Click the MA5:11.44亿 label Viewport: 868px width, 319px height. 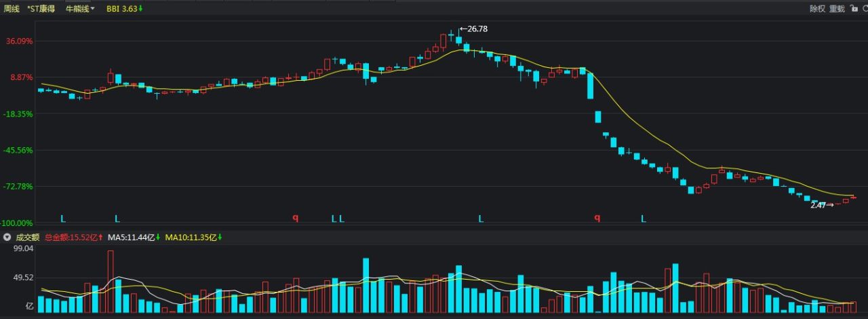132,238
